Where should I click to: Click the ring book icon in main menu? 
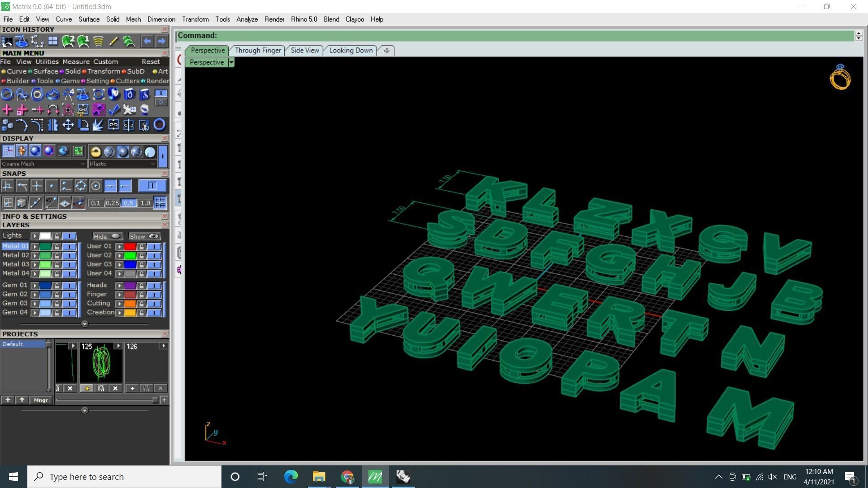[x=129, y=94]
